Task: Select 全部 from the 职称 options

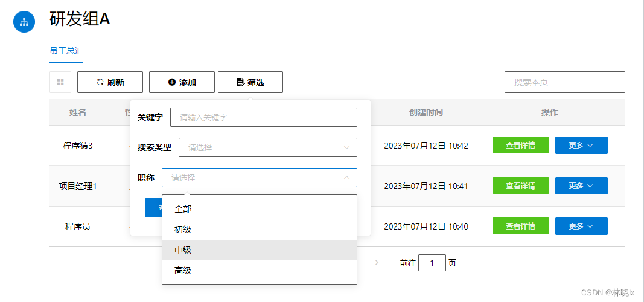Action: tap(183, 209)
